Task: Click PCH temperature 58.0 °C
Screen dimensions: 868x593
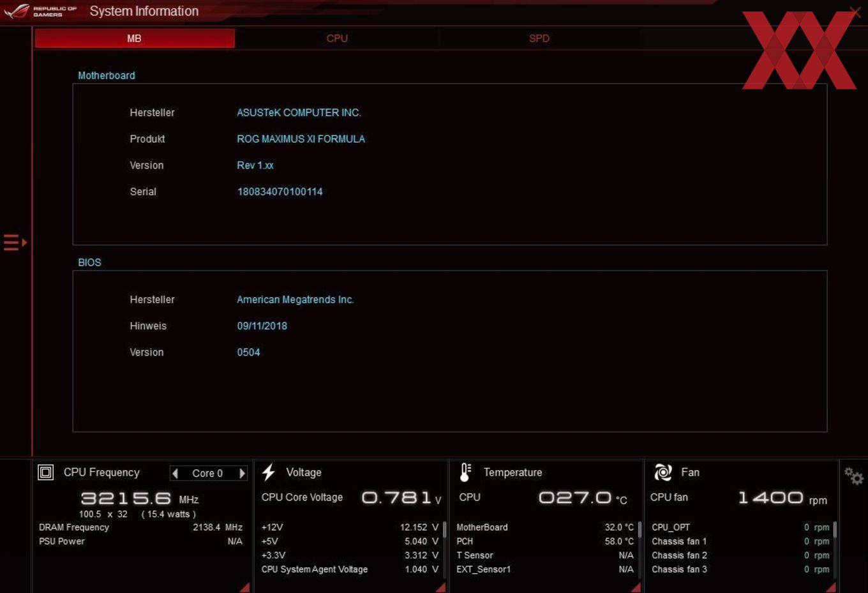Action: (619, 542)
